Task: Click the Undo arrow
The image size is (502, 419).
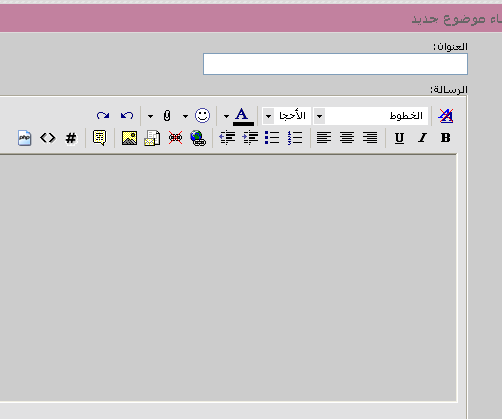Action: click(127, 116)
